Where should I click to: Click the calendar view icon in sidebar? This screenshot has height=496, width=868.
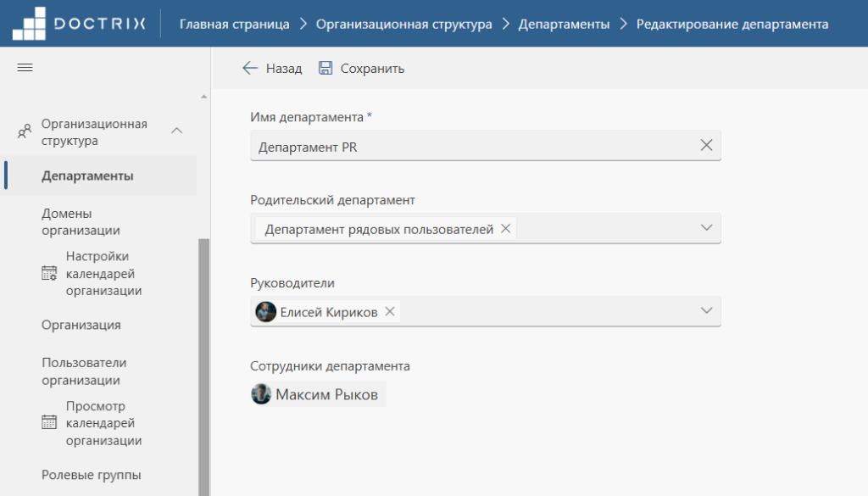tap(49, 422)
